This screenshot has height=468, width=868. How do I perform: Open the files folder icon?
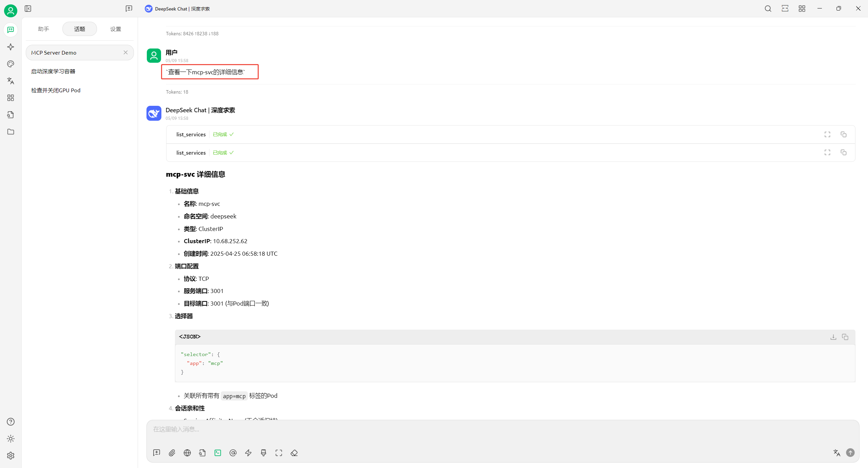point(11,132)
